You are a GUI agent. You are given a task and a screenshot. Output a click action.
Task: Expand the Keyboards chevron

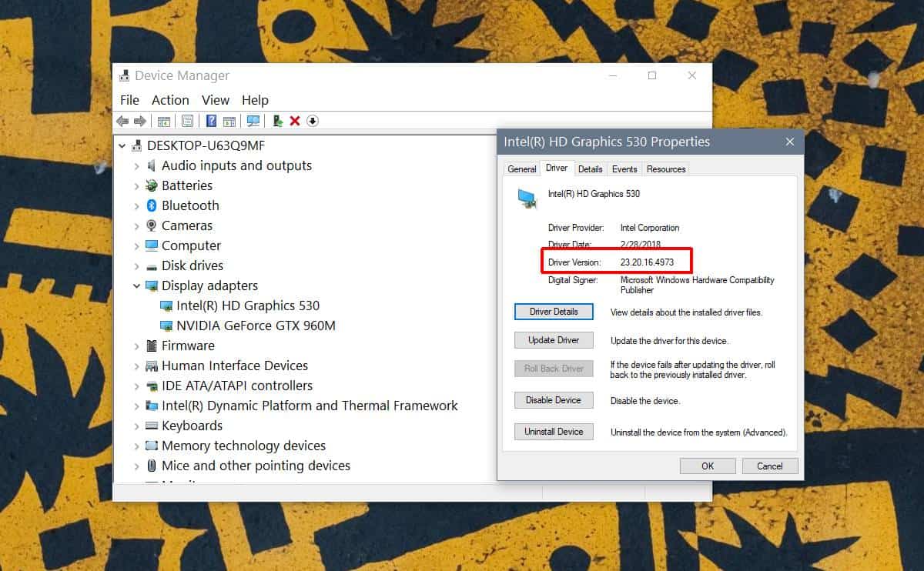coord(136,426)
